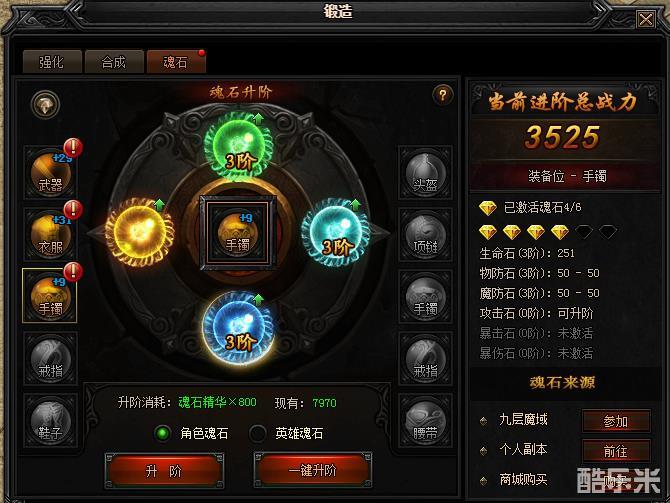This screenshot has width=670, height=503.
Task: Select the 头盔 helmet slot
Action: (425, 173)
